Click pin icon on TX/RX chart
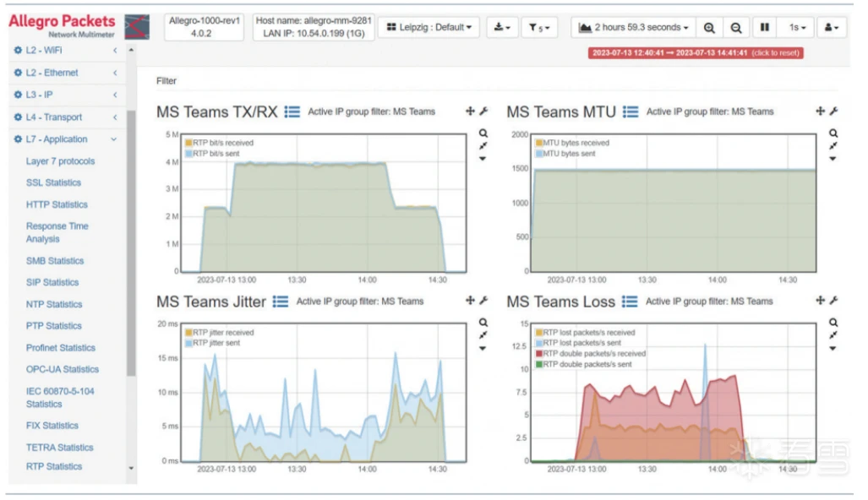This screenshot has width=868, height=500. tap(483, 146)
